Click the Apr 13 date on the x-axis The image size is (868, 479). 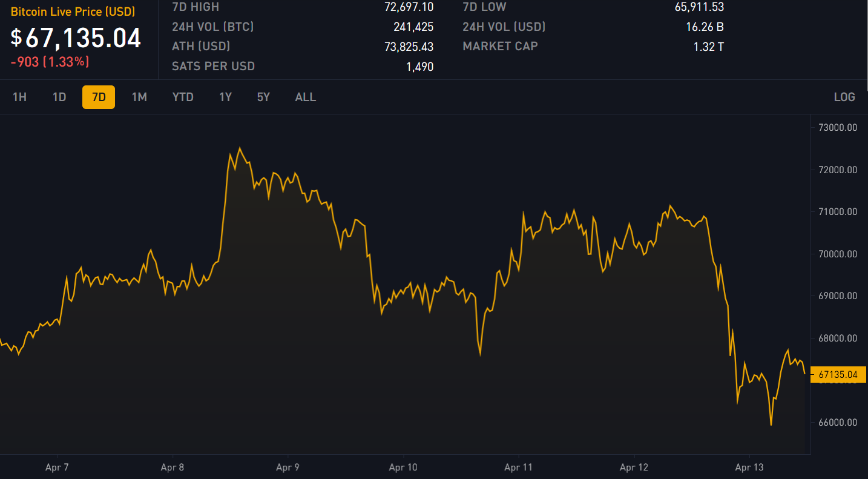749,467
